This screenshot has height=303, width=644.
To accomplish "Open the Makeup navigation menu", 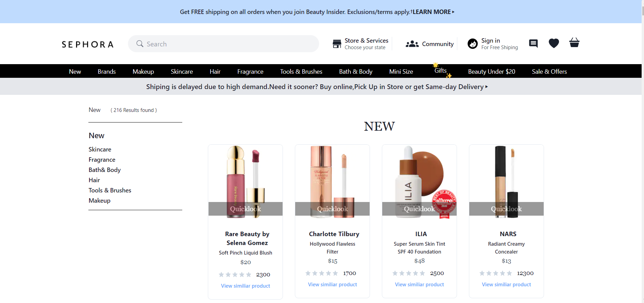I will click(x=143, y=71).
